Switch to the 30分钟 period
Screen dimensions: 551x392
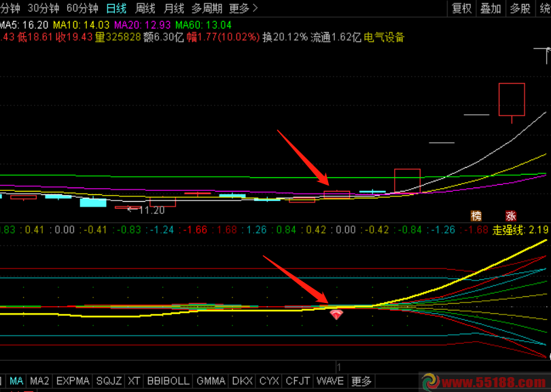[x=43, y=8]
